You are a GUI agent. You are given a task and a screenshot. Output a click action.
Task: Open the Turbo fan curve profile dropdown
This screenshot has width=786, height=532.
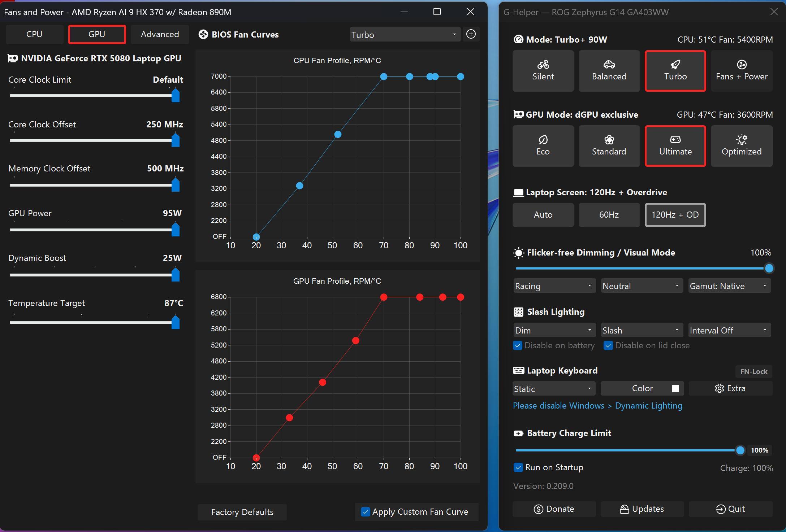405,35
